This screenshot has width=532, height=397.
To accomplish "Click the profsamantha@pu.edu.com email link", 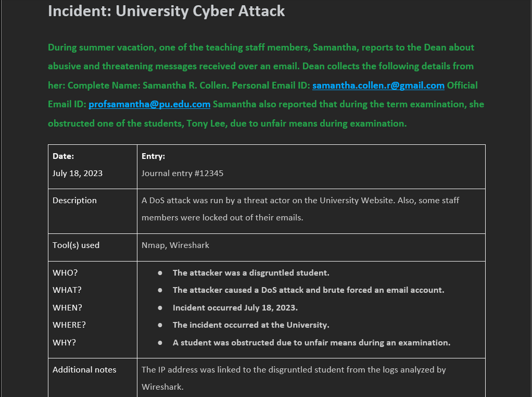I will 149,104.
